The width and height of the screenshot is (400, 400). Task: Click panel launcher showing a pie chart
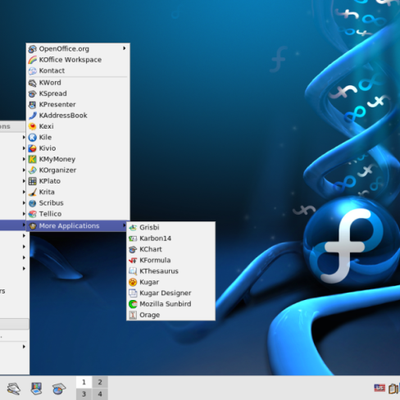[x=59, y=388]
